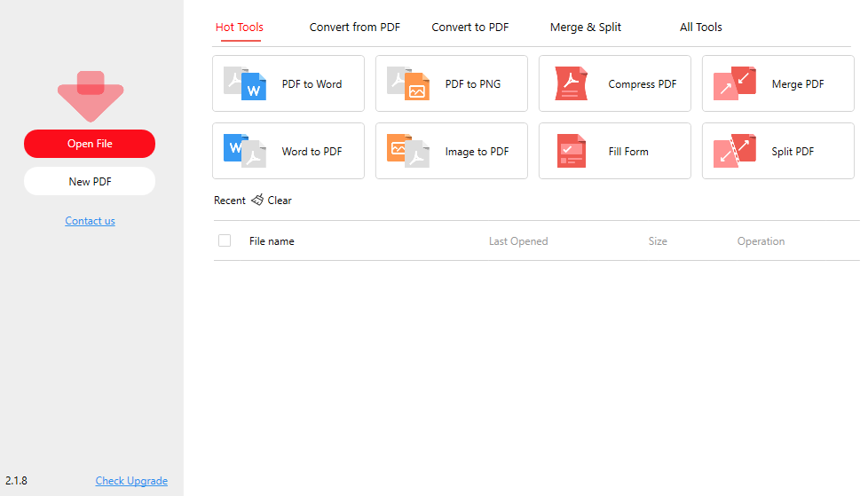Click the Check Upgrade link

click(131, 481)
